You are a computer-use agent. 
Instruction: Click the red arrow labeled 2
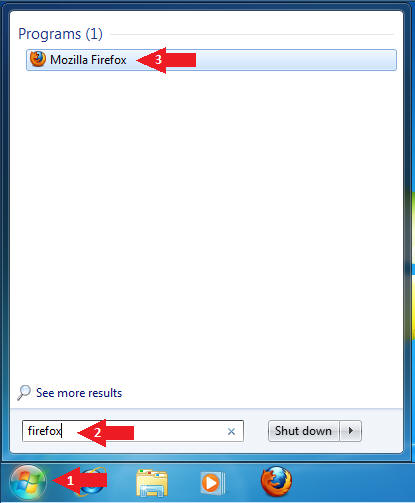105,433
